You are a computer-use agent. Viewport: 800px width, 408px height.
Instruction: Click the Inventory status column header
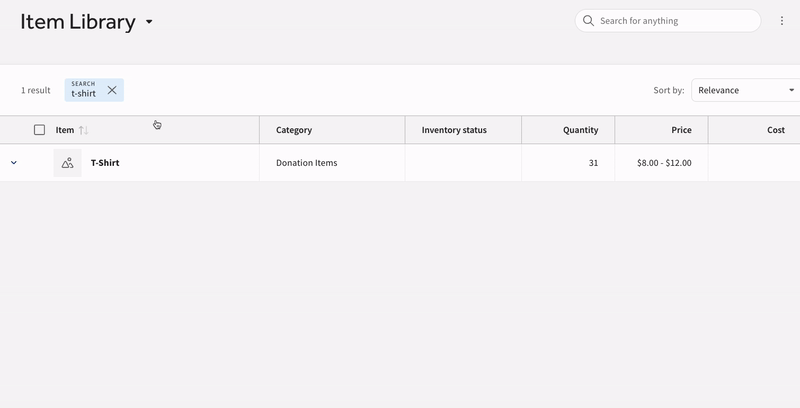click(x=454, y=130)
